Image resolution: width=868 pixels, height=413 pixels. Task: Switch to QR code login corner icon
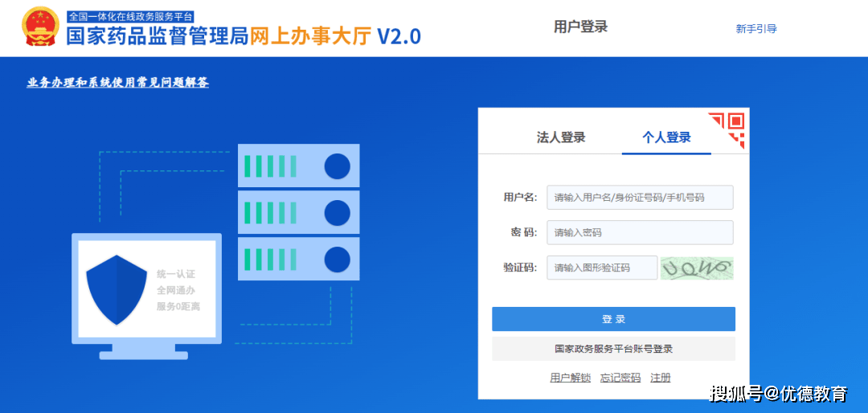[x=727, y=130]
